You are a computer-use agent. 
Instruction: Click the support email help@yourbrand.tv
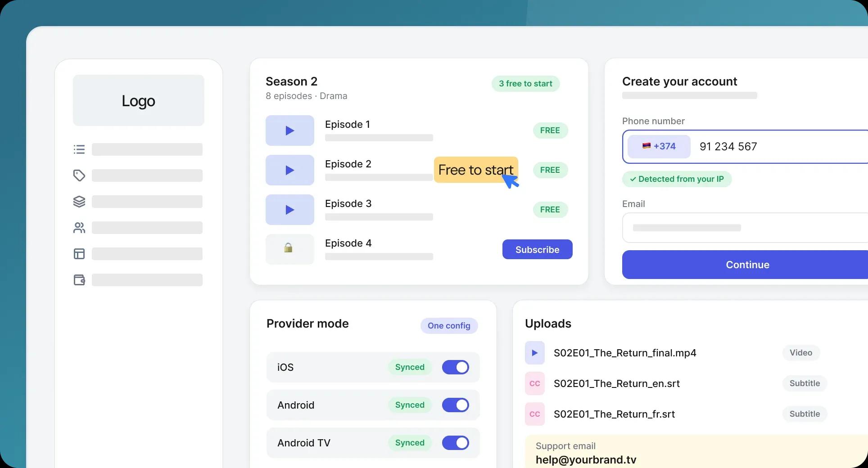pyautogui.click(x=586, y=460)
